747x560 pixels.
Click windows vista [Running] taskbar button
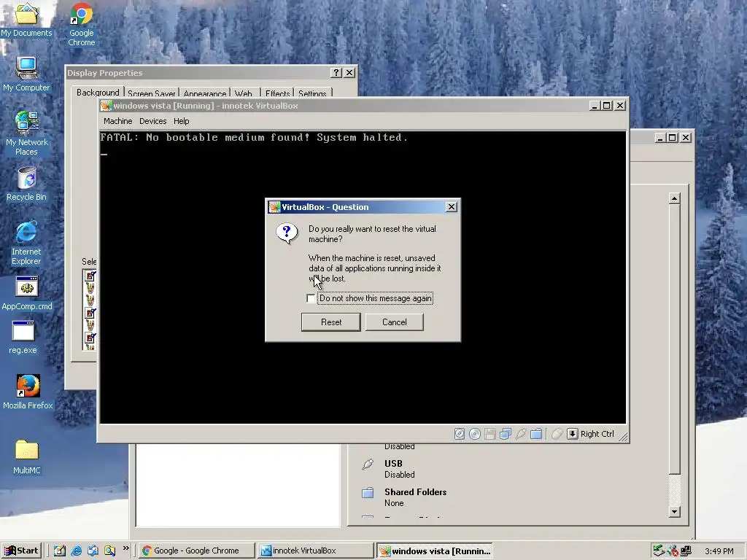[435, 551]
